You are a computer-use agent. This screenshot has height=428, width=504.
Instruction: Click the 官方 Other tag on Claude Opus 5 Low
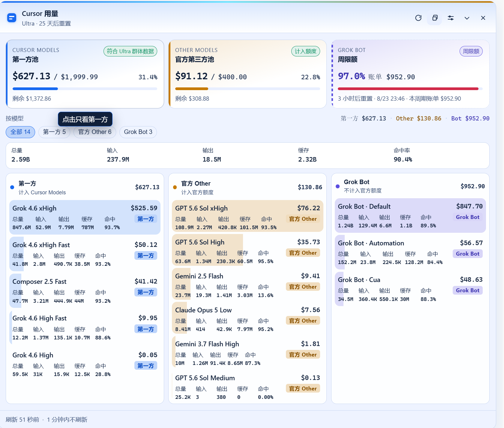coord(303,321)
